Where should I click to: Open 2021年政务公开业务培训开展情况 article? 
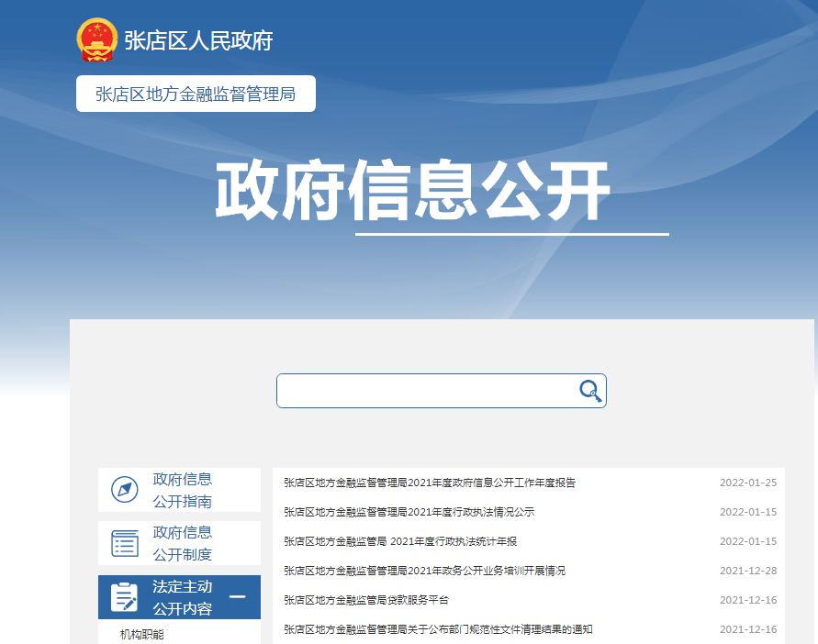(x=424, y=571)
